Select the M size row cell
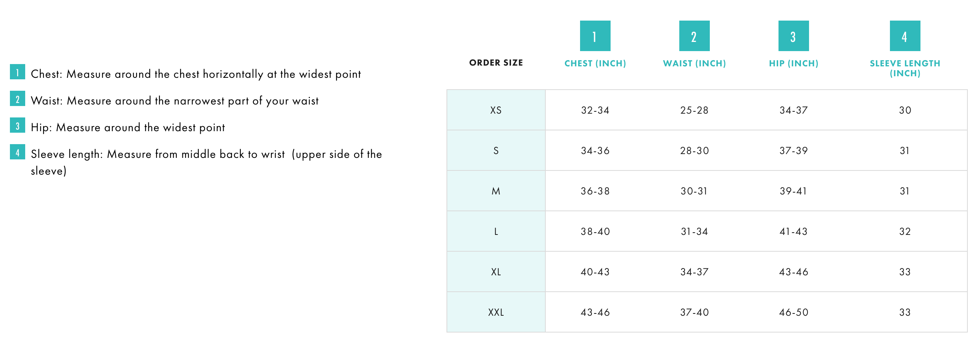This screenshot has width=980, height=347. (496, 191)
